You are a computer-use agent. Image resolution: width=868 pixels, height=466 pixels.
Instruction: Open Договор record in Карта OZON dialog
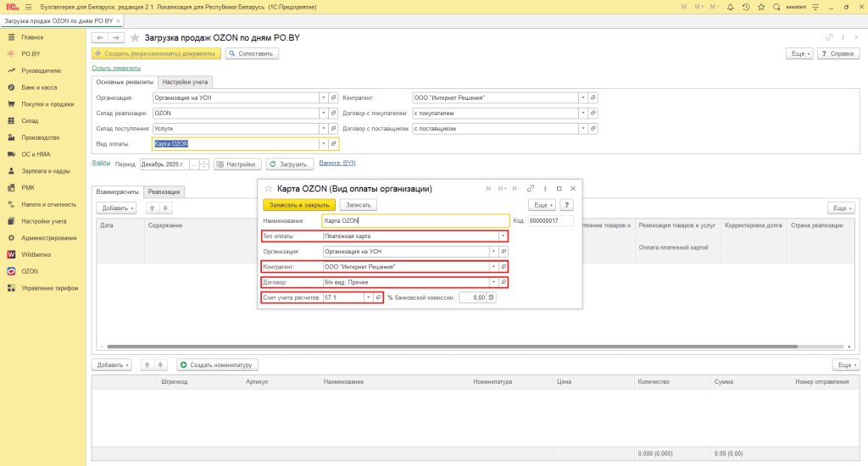pos(504,282)
